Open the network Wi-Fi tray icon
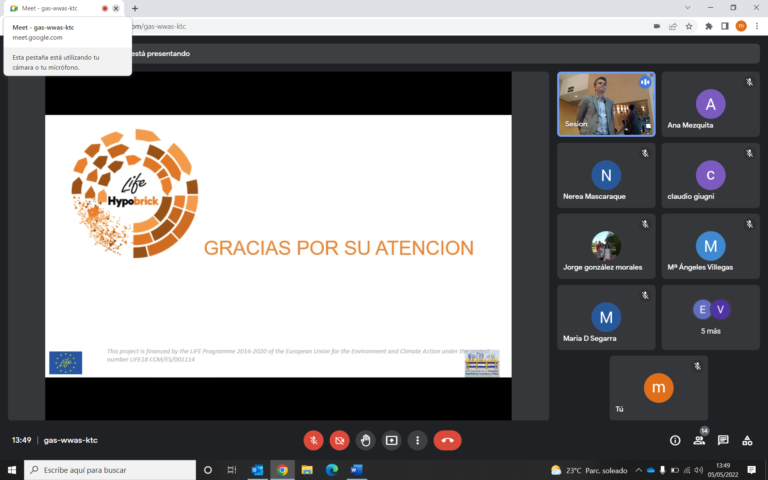The height and width of the screenshot is (480, 768). [x=687, y=470]
